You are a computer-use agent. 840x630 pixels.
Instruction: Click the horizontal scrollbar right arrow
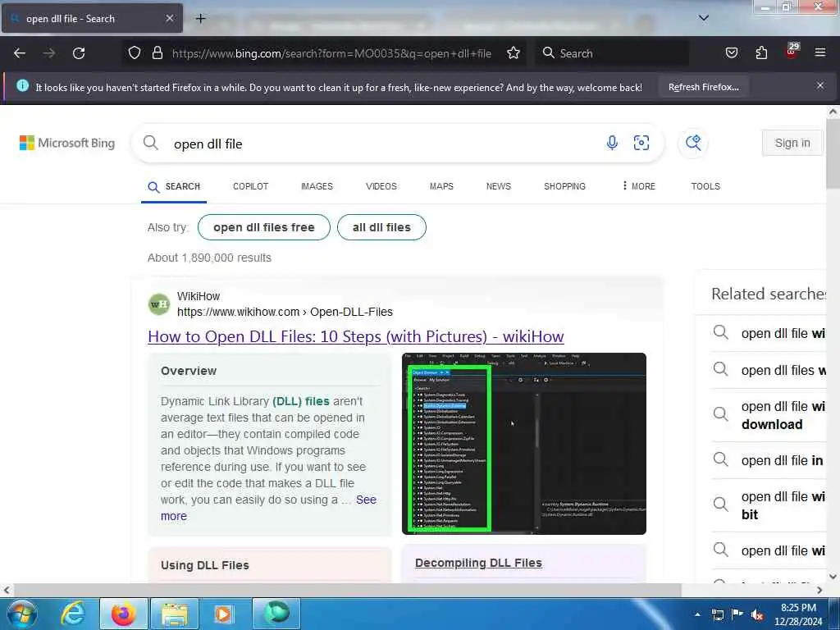click(x=819, y=590)
